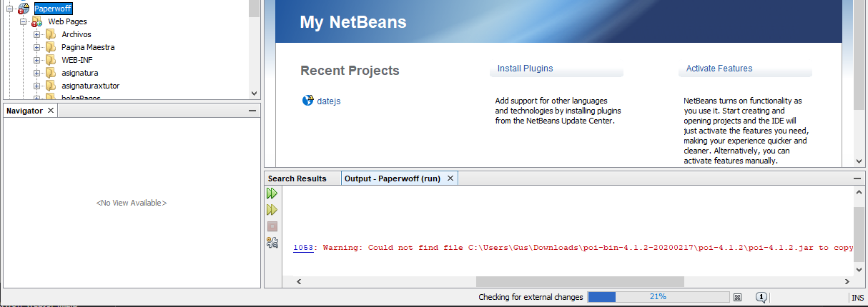Expand the WEB-INF folder
This screenshot has height=307, width=868.
(37, 60)
